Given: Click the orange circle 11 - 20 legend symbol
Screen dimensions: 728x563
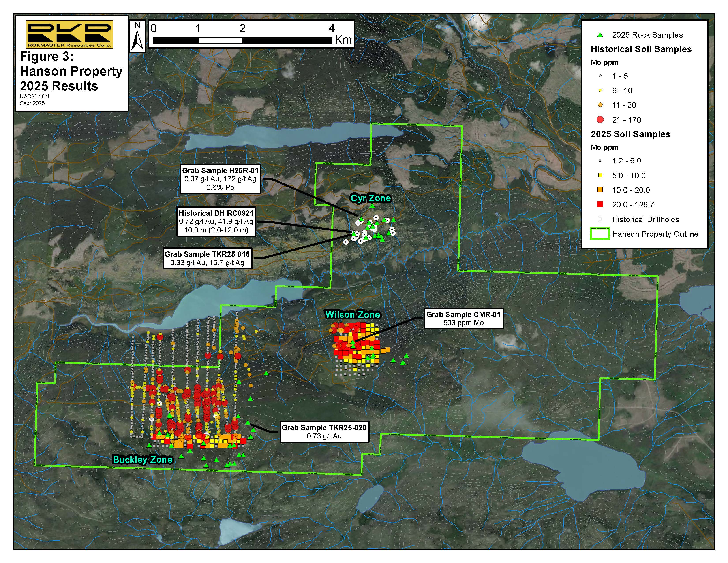Looking at the screenshot, I should (x=600, y=105).
